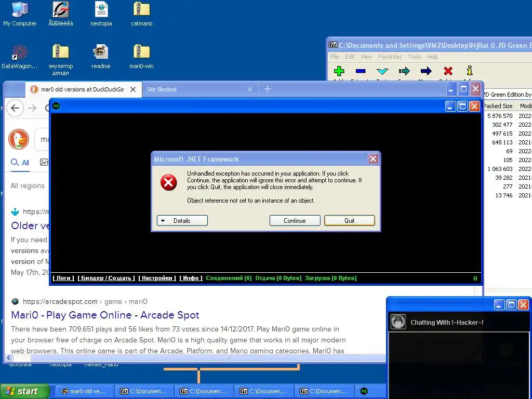
Task: Open Mari0 - Play Game Online link
Action: 105,315
